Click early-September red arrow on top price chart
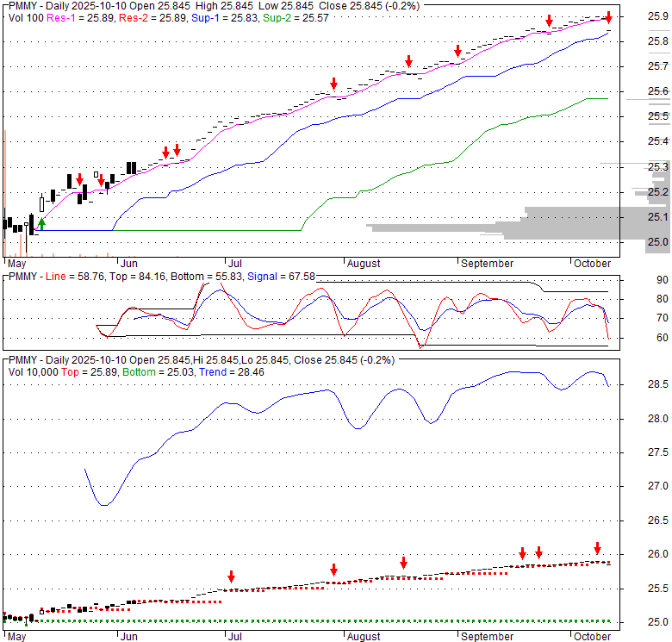The height and width of the screenshot is (642, 672). coord(457,51)
